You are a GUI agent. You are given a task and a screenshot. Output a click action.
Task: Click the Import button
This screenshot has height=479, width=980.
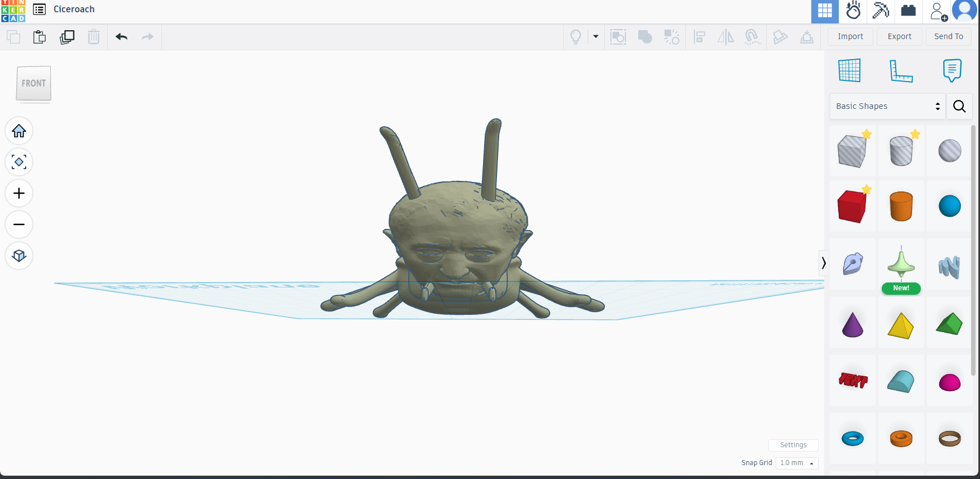[850, 36]
